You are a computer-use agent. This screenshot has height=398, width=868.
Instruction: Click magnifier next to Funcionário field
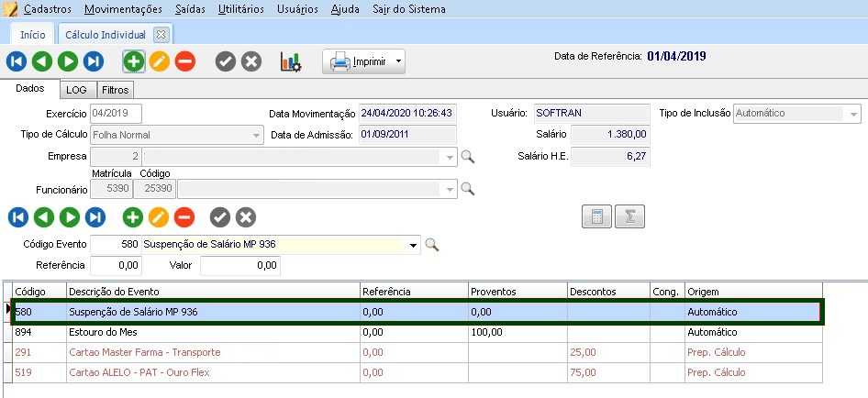pos(467,189)
